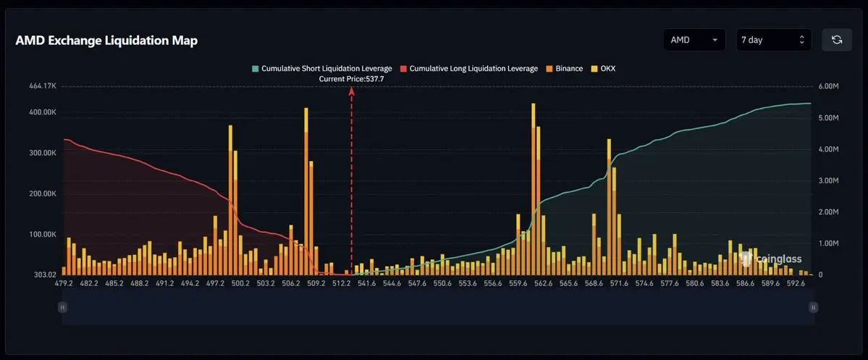Click the AMD Exchange Liquidation Map title
The image size is (868, 360).
tap(106, 41)
